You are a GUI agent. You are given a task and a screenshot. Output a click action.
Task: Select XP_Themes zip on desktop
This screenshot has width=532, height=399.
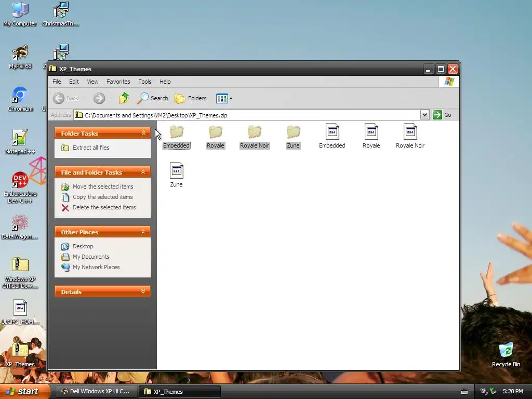click(x=20, y=355)
